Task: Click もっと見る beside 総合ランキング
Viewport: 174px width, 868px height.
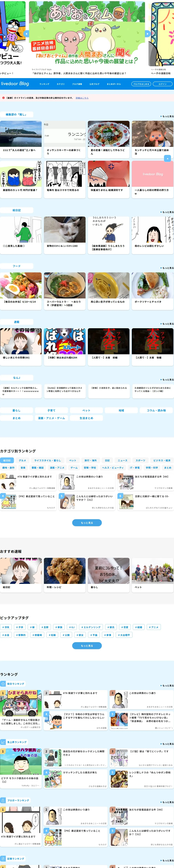Action: point(167,685)
